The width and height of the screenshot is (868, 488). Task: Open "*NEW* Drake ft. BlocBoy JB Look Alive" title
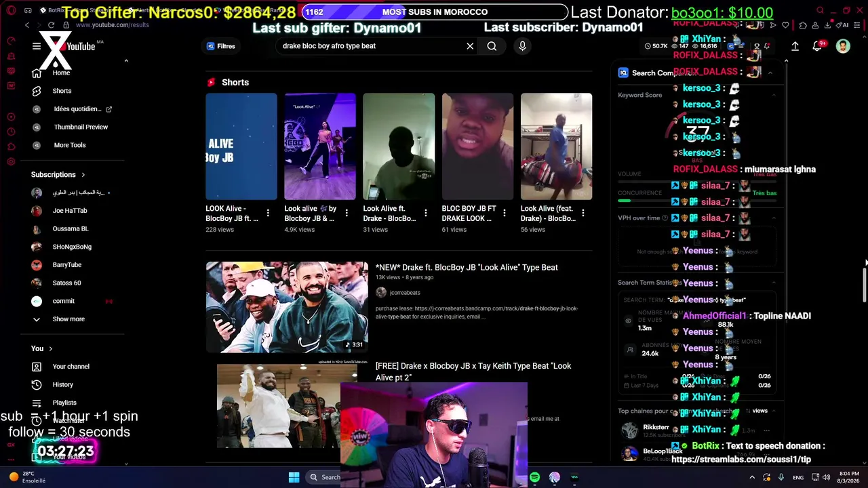coord(467,268)
